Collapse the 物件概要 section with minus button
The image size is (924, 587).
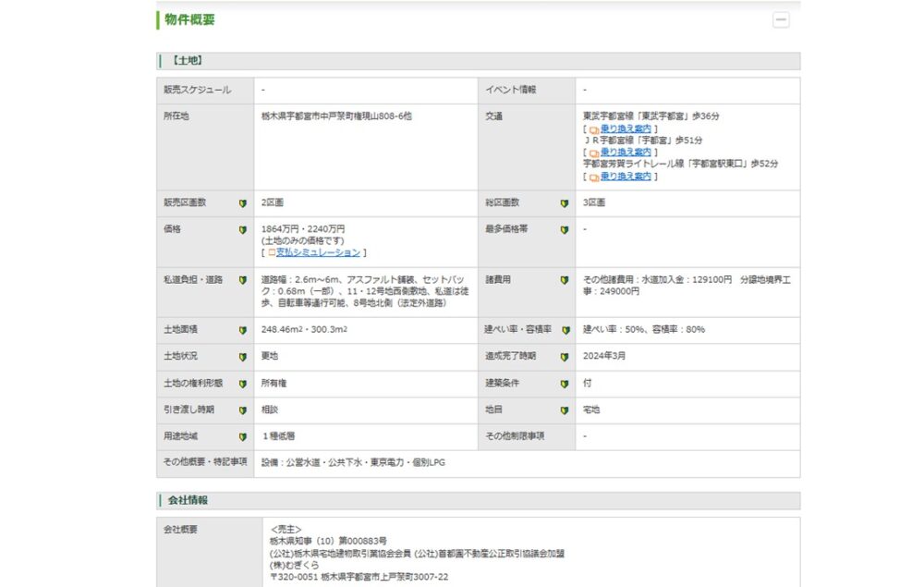click(781, 19)
